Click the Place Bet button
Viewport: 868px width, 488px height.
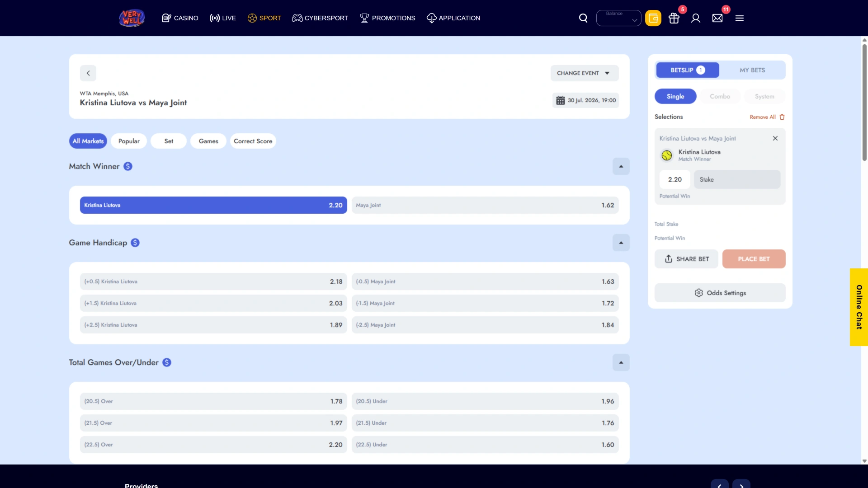pos(754,259)
